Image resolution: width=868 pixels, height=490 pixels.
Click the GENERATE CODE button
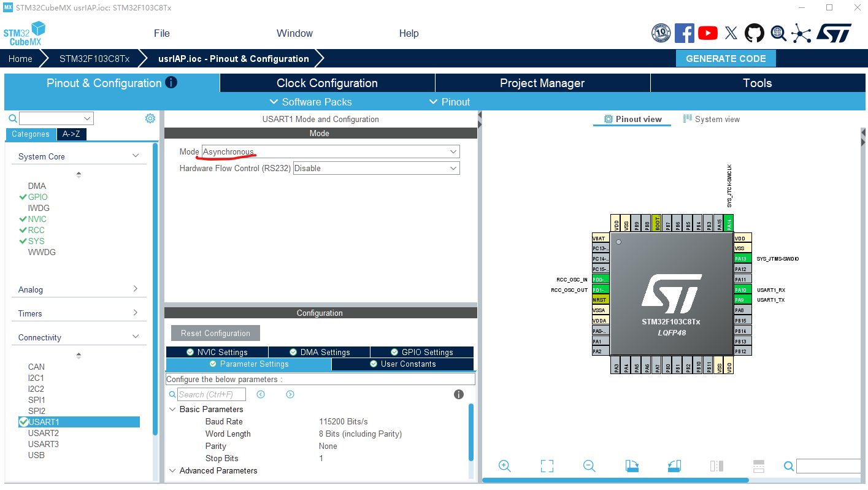coord(726,58)
